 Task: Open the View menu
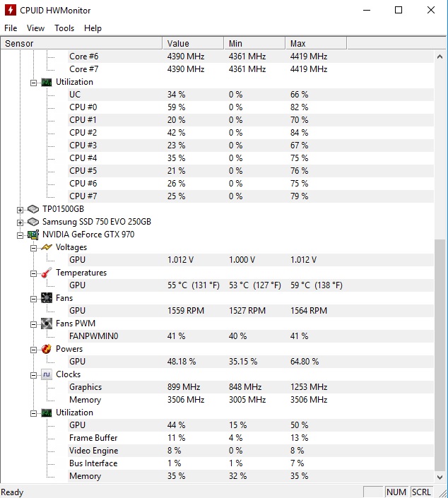[35, 28]
